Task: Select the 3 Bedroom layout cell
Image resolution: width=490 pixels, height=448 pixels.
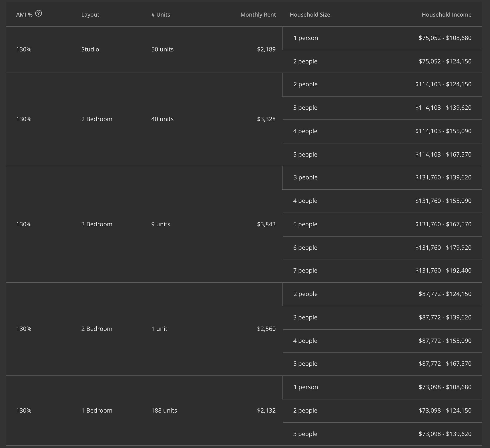Action: pos(97,224)
